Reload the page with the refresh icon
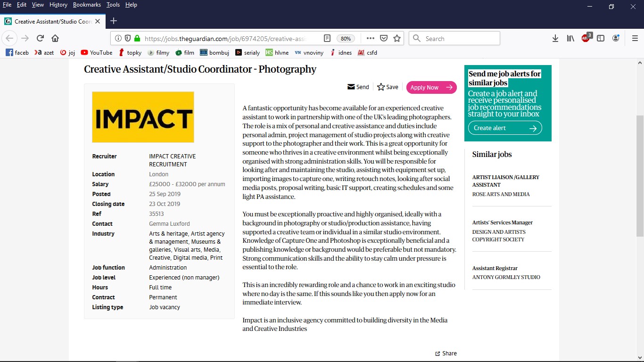The image size is (644, 362). [x=40, y=39]
